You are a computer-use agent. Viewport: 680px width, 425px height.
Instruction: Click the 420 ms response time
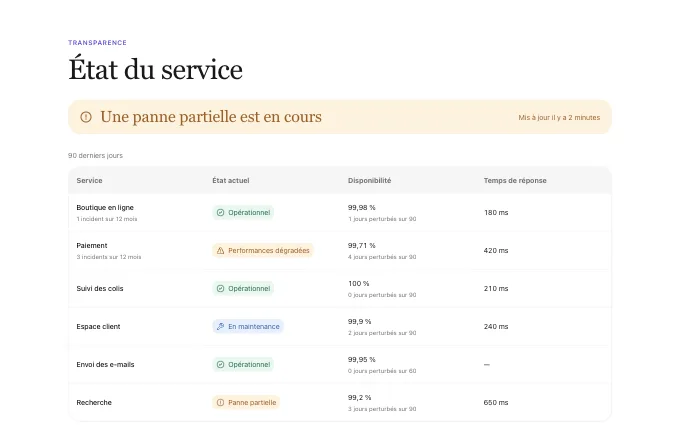496,251
